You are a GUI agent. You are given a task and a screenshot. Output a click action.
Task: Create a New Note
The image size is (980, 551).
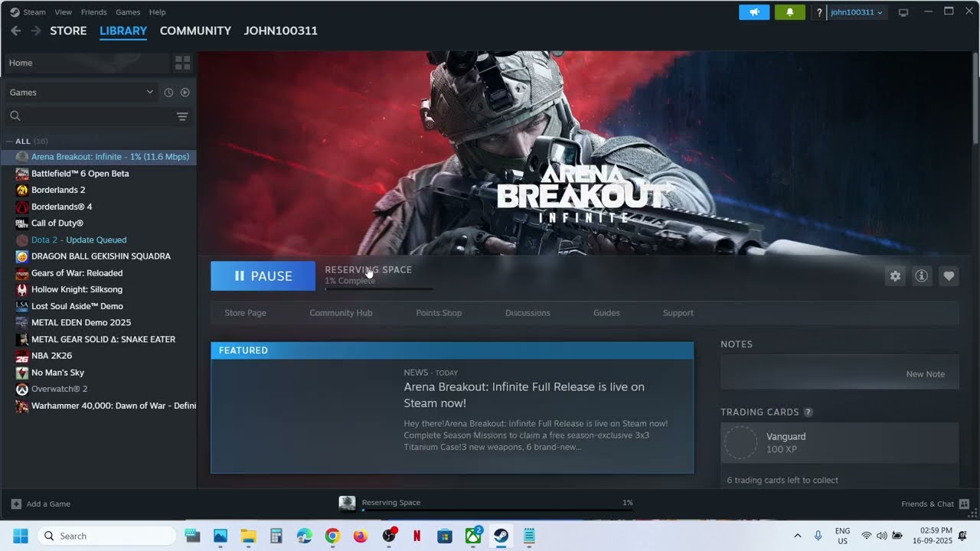click(x=926, y=374)
